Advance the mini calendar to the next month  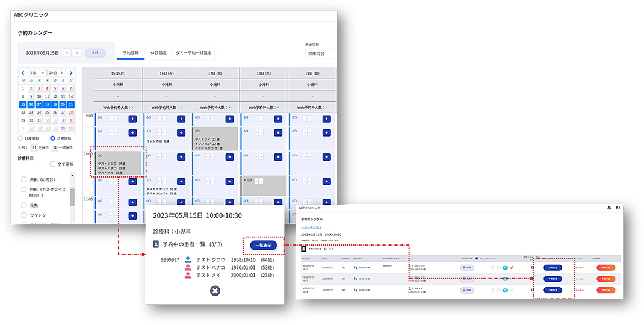click(x=71, y=73)
